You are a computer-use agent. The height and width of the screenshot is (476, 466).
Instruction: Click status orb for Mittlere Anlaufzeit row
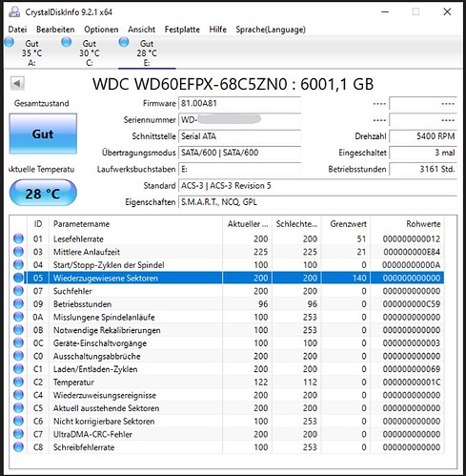click(x=18, y=252)
